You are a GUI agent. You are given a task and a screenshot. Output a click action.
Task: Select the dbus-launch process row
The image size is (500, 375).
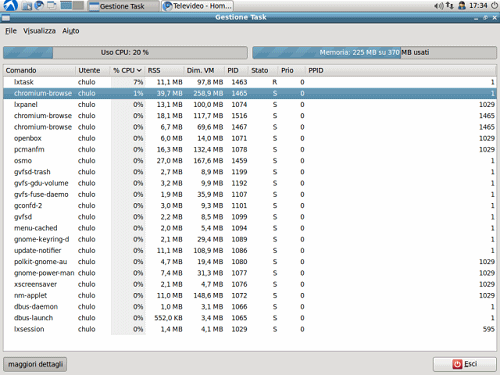coord(250,318)
